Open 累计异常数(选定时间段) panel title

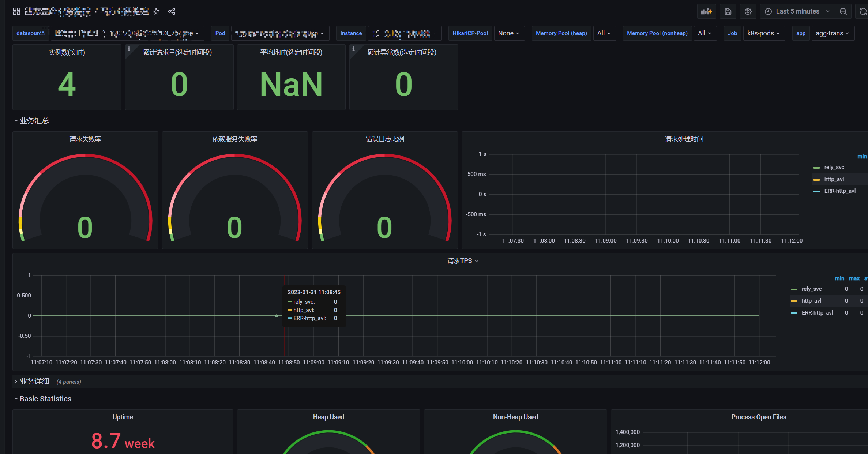402,52
